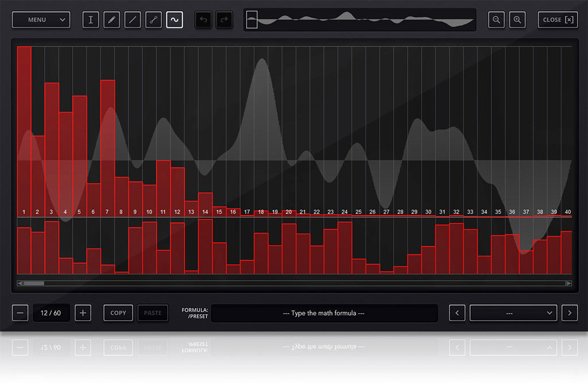Image resolution: width=588 pixels, height=385 pixels.
Task: Click harmonic 40 phase bar in lower section
Action: point(567,252)
